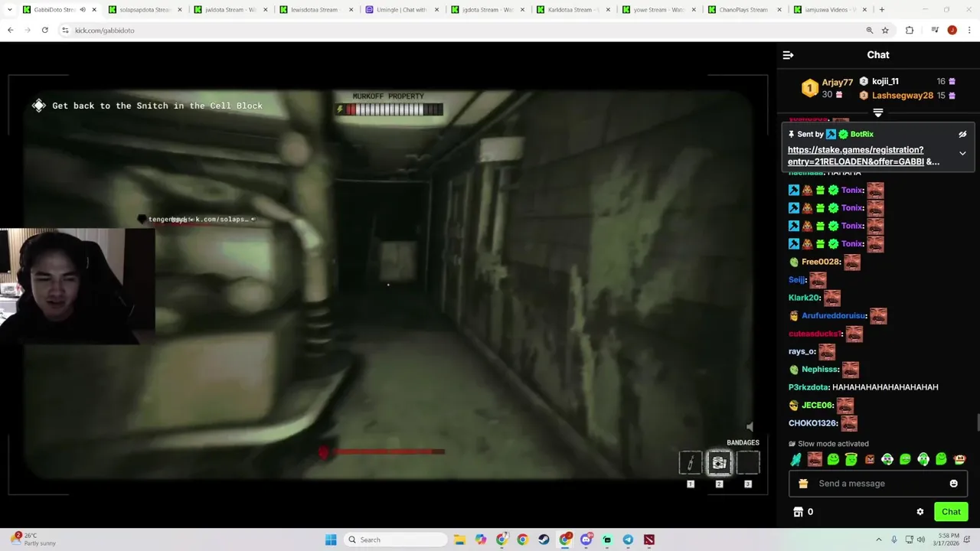Click the Nephisss chat username

820,369
